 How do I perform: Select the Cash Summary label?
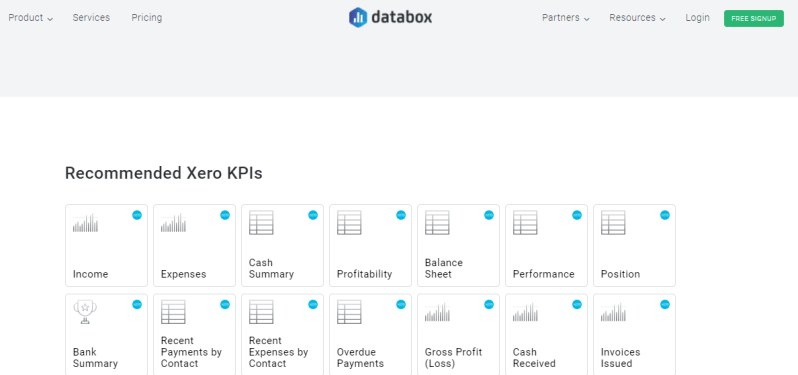[x=271, y=268]
